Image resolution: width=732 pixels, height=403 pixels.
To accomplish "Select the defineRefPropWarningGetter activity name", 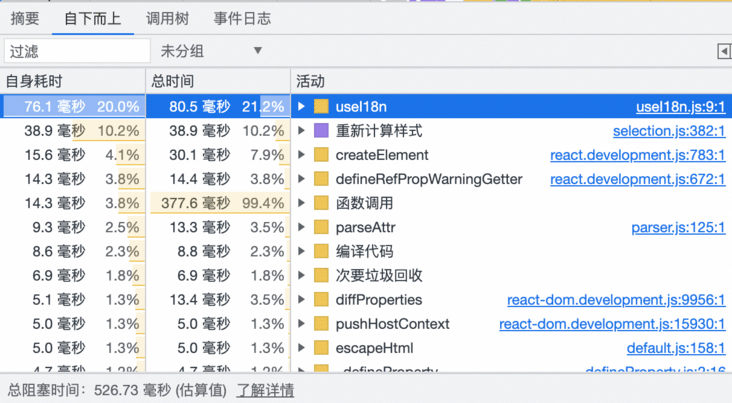I will pyautogui.click(x=429, y=179).
